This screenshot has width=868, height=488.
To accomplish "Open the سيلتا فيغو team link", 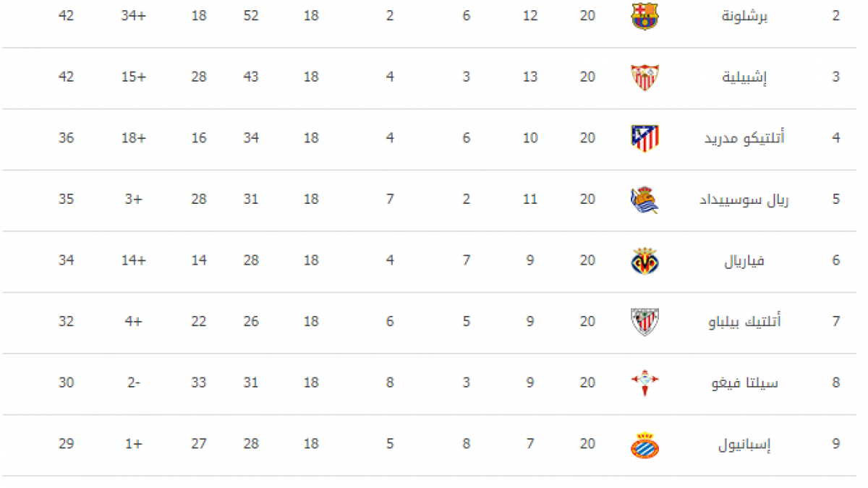I will coord(744,382).
